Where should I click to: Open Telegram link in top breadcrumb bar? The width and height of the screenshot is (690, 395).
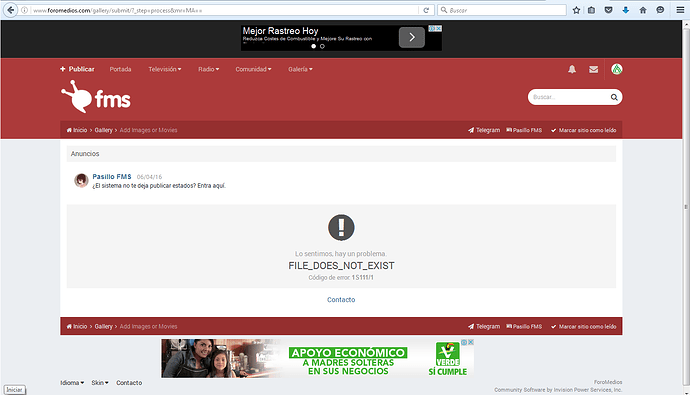484,130
